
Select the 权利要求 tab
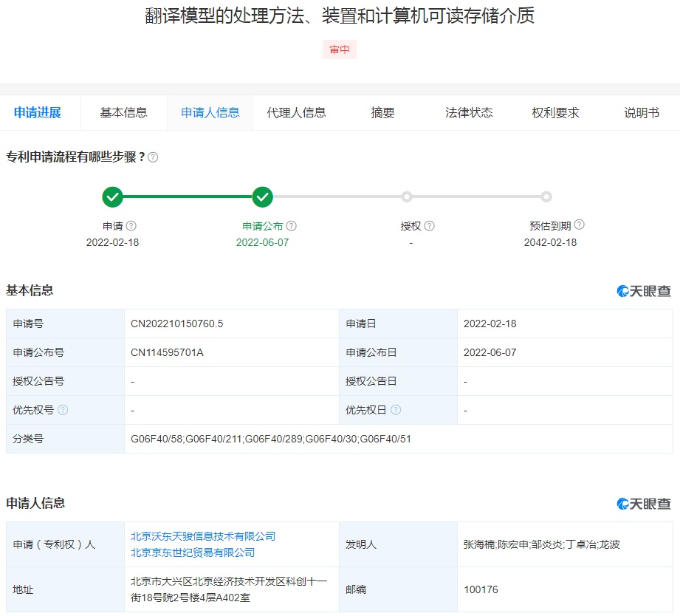(x=555, y=113)
